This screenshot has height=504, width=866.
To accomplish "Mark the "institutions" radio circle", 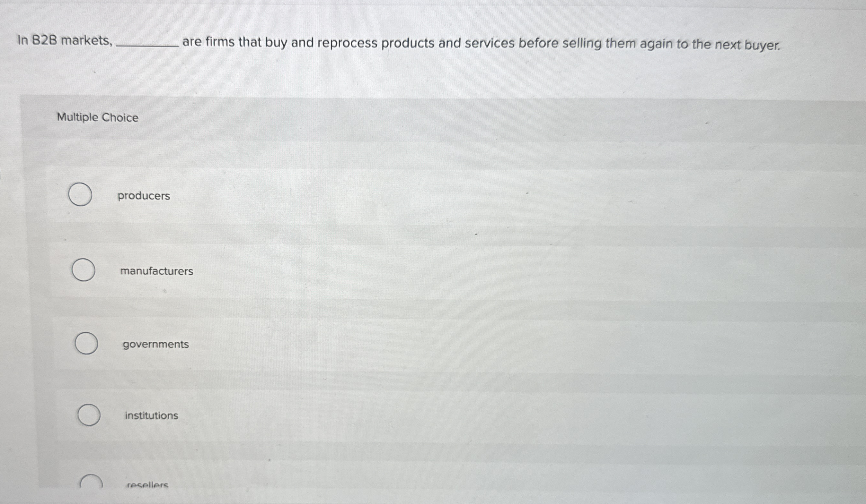I will (89, 415).
